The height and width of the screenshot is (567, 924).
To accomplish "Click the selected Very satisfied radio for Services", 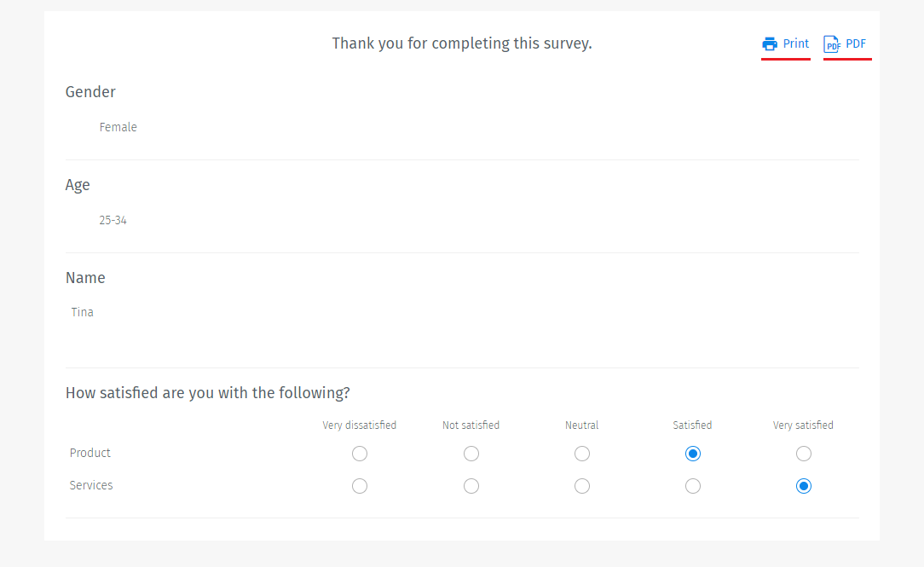I will click(x=804, y=486).
